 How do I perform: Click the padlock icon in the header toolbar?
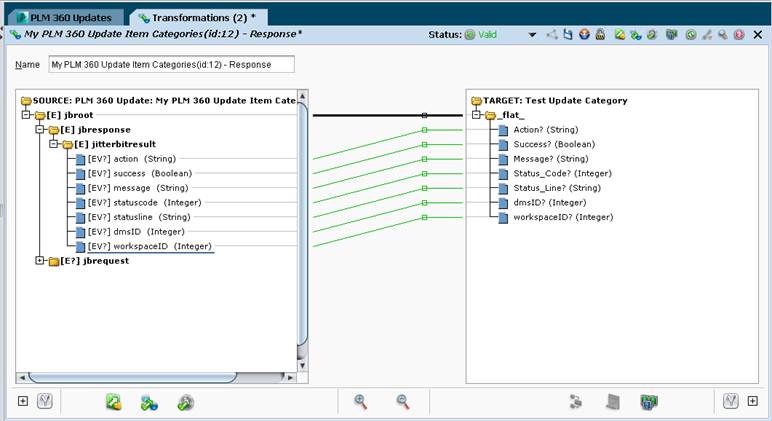coord(600,34)
